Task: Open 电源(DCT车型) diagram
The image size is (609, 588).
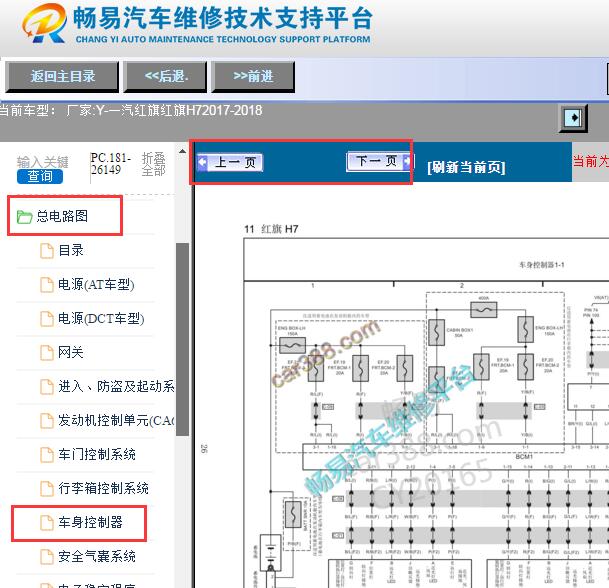Action: 101,319
